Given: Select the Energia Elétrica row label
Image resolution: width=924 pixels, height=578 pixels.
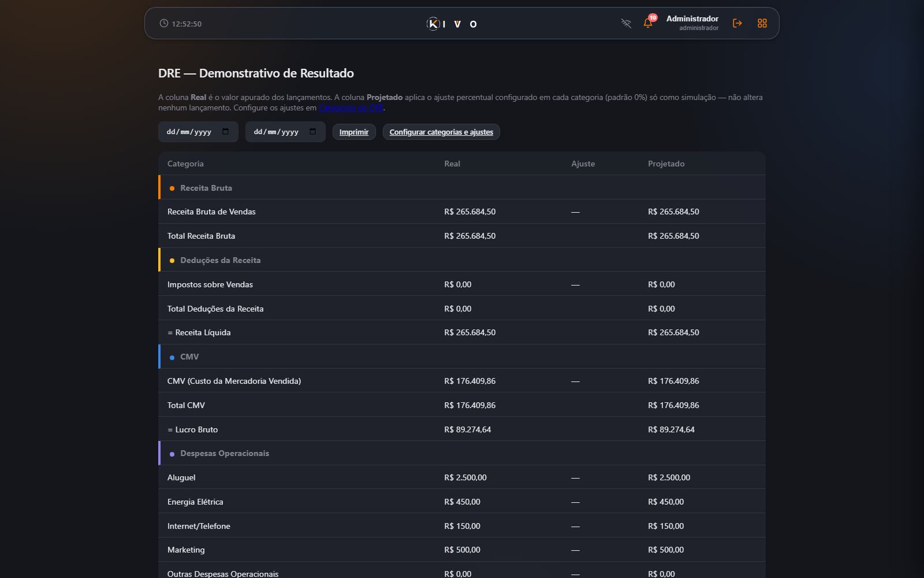Looking at the screenshot, I should pos(195,502).
